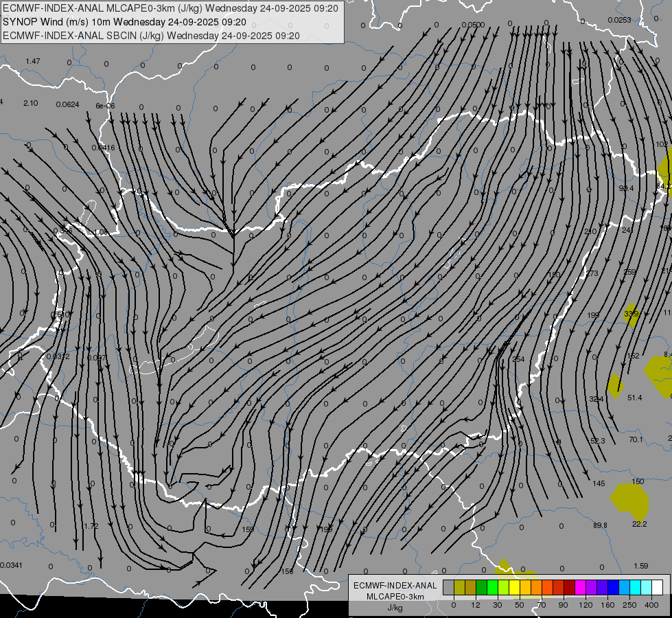Select the magenta legend color swatch
The height and width of the screenshot is (618, 672).
(x=580, y=588)
